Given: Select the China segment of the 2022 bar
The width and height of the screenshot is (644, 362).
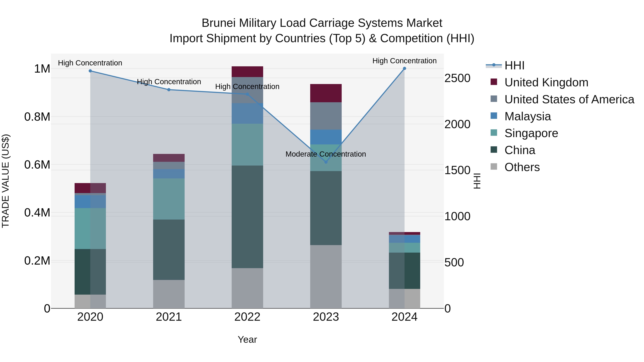Looking at the screenshot, I should tap(247, 217).
